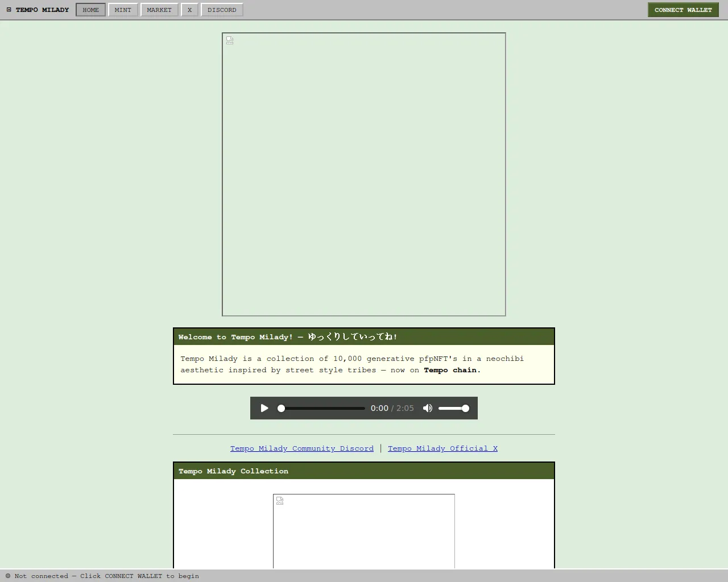This screenshot has width=728, height=582.
Task: Click the bold 'Tempo chain.' text
Action: pyautogui.click(x=452, y=370)
